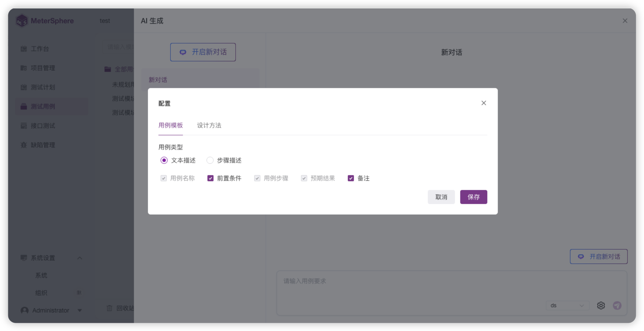Open 工作台 from the sidebar icon

point(24,49)
